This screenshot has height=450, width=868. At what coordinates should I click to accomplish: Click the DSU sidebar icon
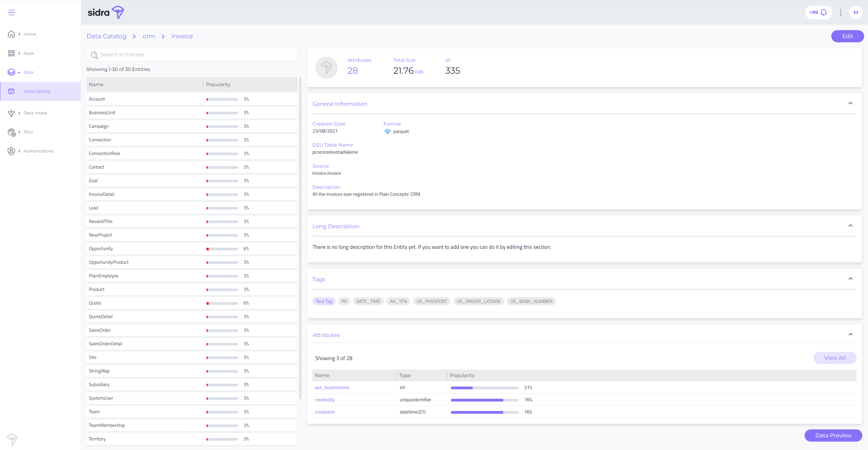click(x=11, y=132)
